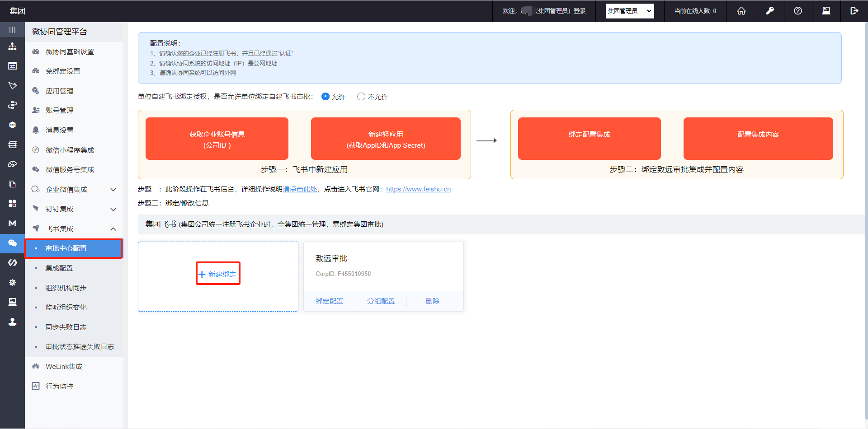The image size is (868, 429).
Task: Select the 允许 radio button
Action: coord(325,97)
